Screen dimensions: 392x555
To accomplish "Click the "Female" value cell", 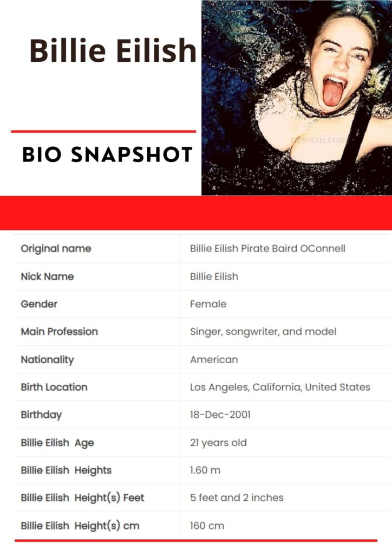I will point(208,304).
